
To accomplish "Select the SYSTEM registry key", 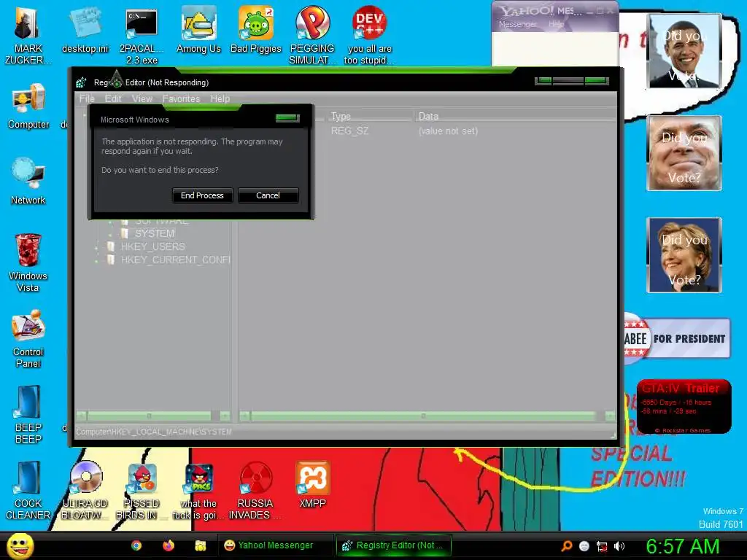I will [x=155, y=233].
